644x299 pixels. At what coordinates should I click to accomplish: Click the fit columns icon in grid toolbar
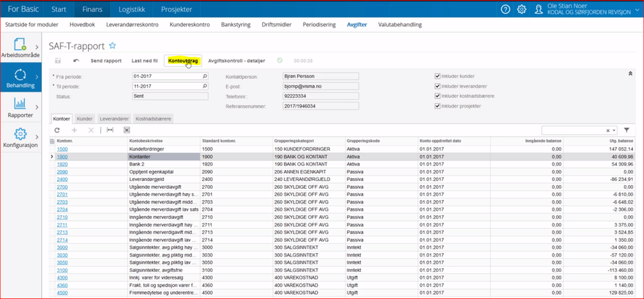pos(110,130)
